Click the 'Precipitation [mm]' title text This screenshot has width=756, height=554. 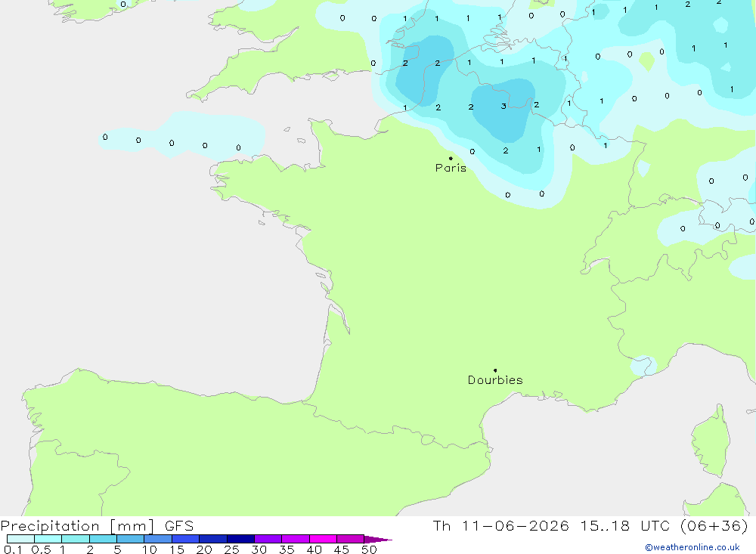pos(77,526)
